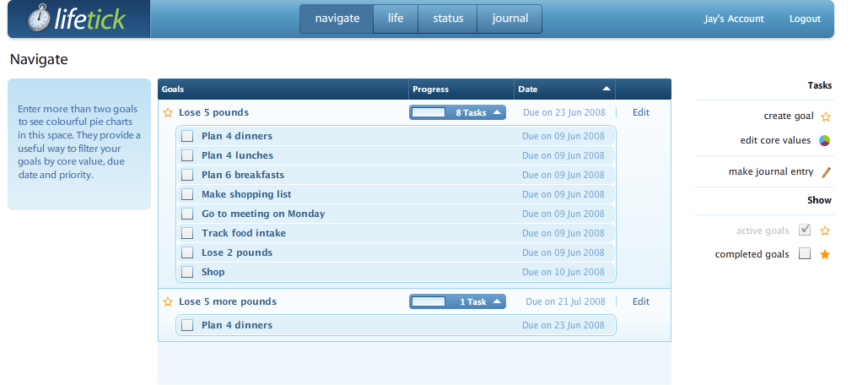
Task: Click the pie chart icon for core values
Action: point(826,140)
